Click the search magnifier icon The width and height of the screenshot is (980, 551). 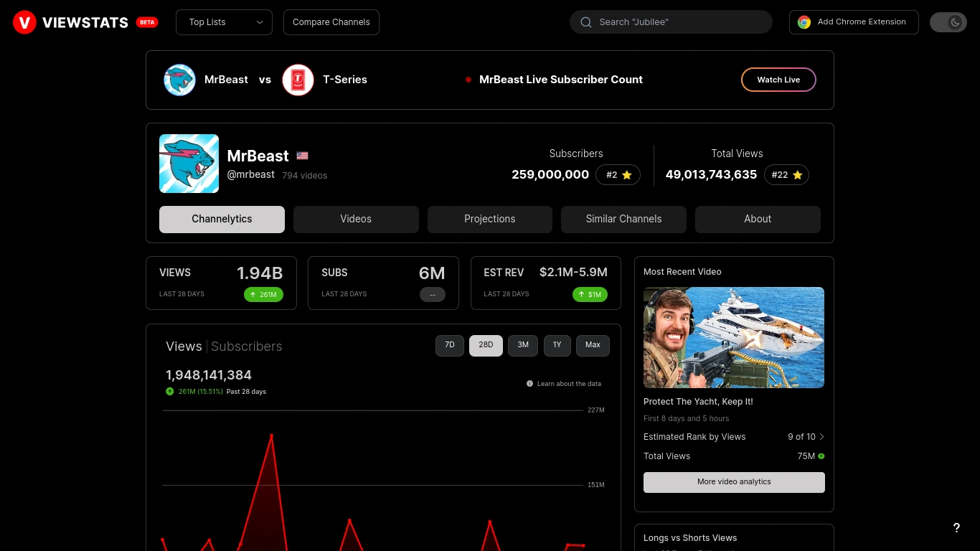(x=586, y=22)
